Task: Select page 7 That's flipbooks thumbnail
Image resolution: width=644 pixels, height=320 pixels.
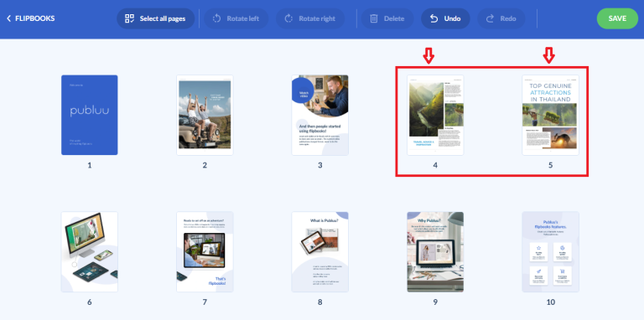Action: pos(205,251)
